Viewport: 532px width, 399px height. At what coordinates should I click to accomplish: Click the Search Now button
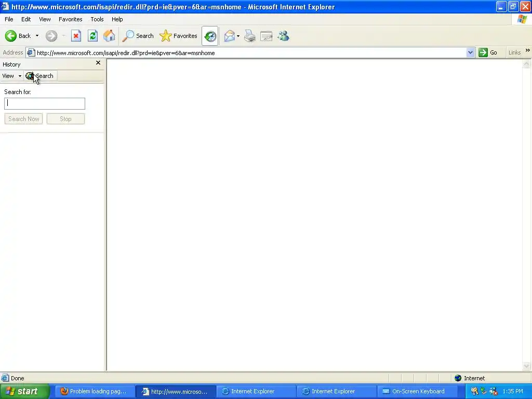(23, 119)
